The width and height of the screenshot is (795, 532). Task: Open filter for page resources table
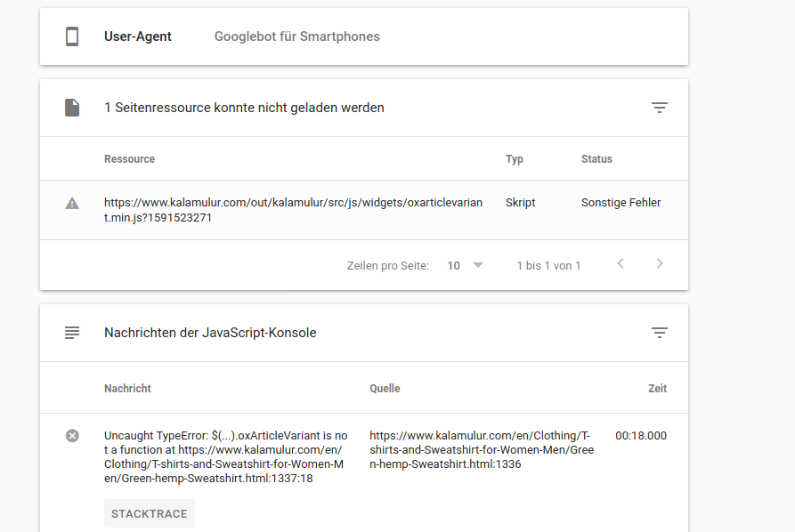[659, 108]
